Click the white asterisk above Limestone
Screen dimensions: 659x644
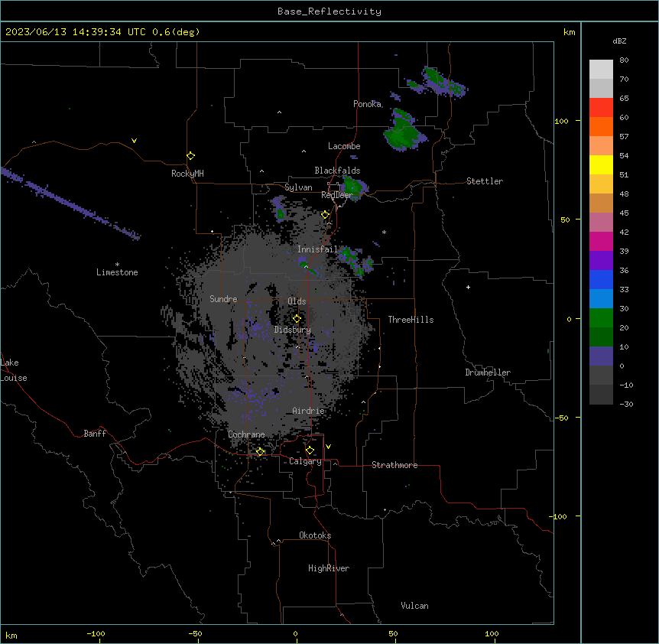click(117, 265)
